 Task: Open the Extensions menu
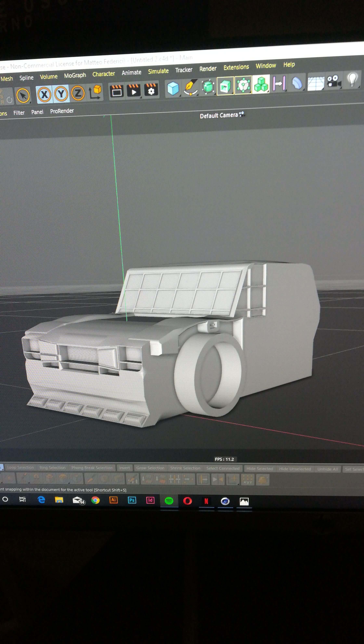236,67
